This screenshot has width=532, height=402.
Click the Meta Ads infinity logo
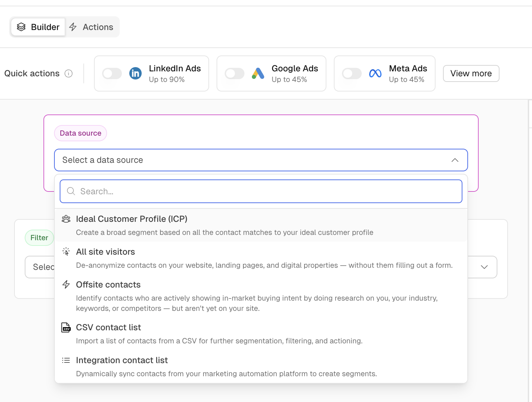375,73
